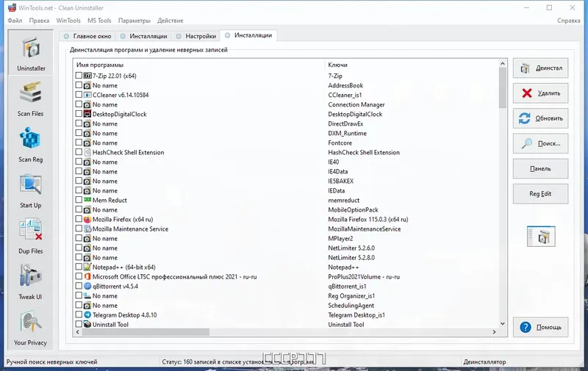The height and width of the screenshot is (371, 588).
Task: Click the uninstaller image below Reg Edit
Action: 541,236
